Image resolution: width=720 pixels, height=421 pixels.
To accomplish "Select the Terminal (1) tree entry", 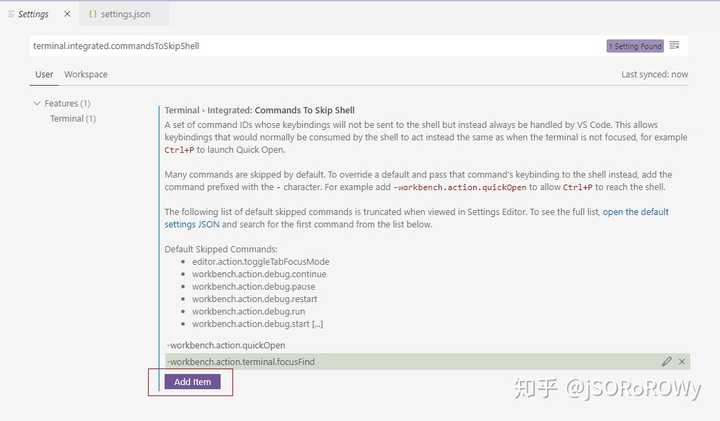I will point(73,118).
